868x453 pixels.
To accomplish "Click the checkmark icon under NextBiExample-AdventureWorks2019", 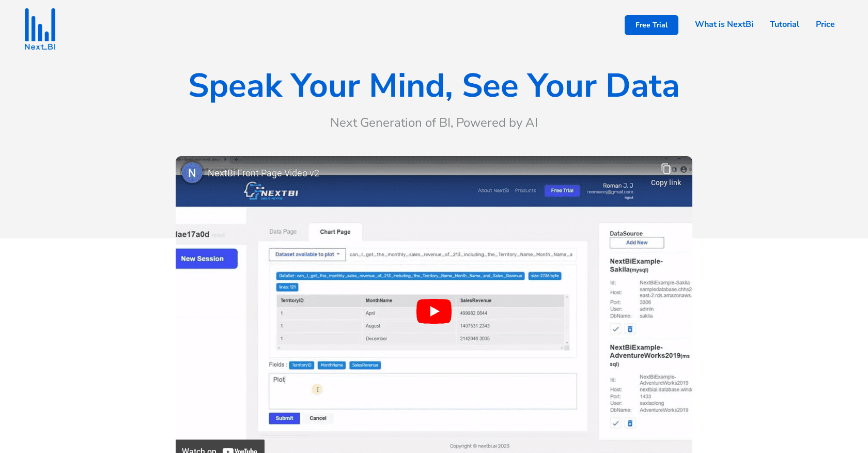I will (615, 423).
